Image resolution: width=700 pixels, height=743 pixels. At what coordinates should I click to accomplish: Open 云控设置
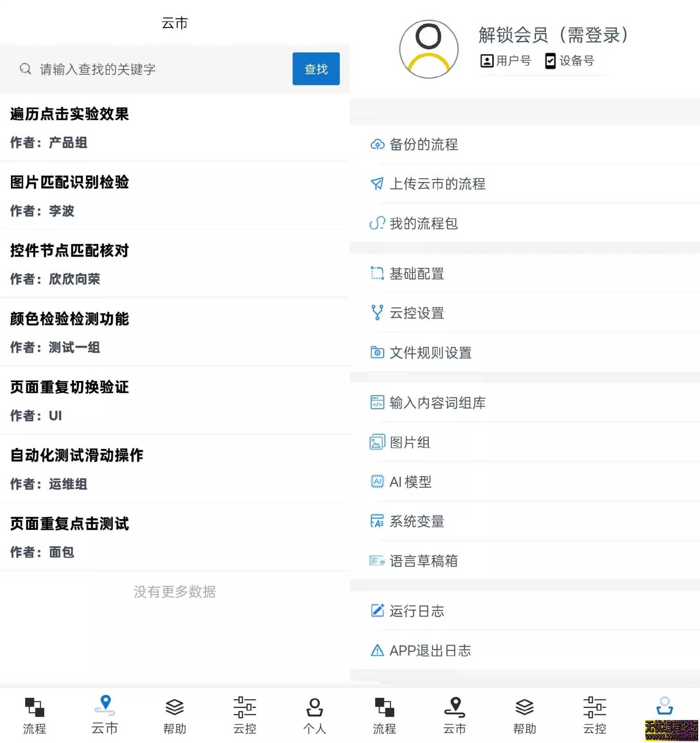(417, 313)
